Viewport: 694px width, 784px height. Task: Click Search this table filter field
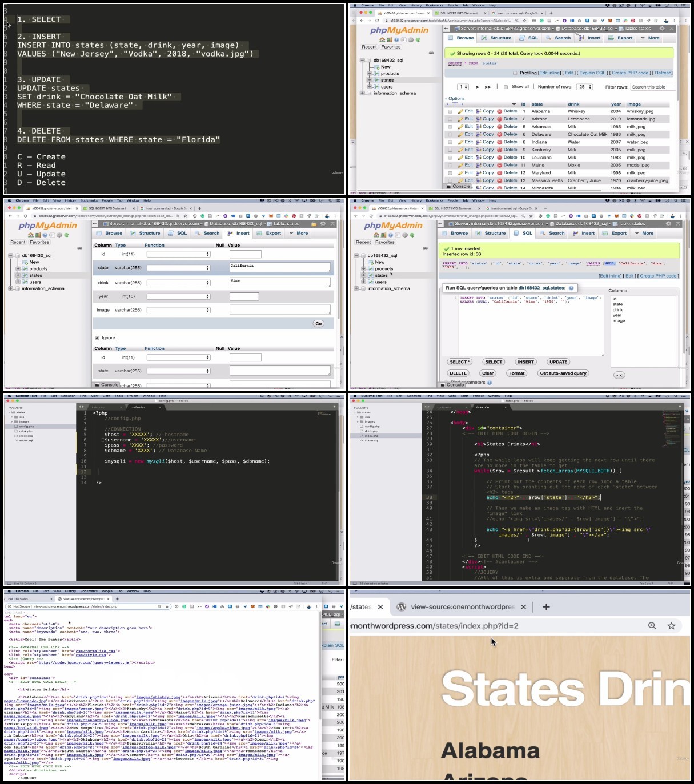tap(653, 87)
